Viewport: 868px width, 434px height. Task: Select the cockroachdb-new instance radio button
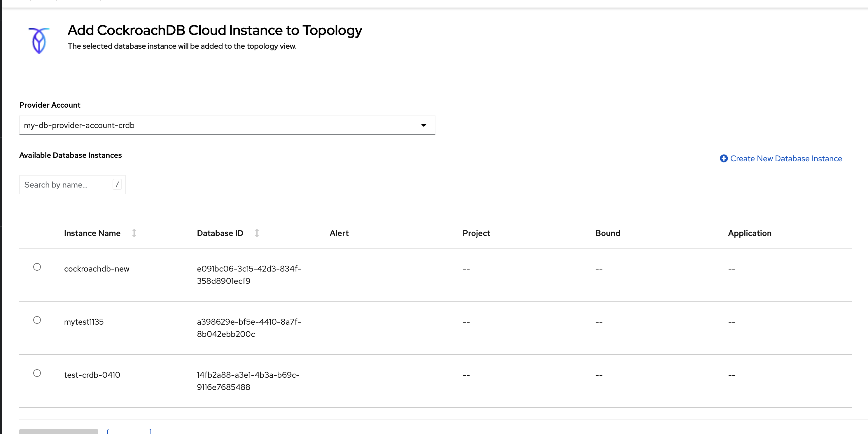tap(37, 267)
